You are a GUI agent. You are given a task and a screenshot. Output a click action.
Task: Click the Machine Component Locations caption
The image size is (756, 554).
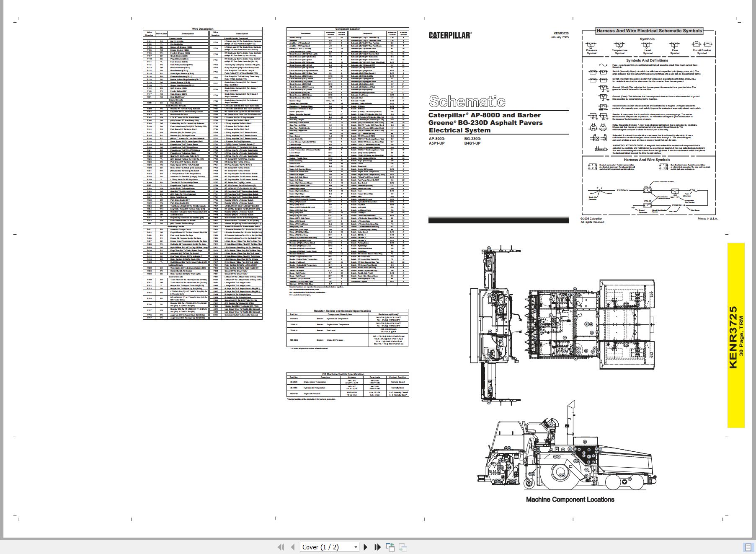pos(570,500)
